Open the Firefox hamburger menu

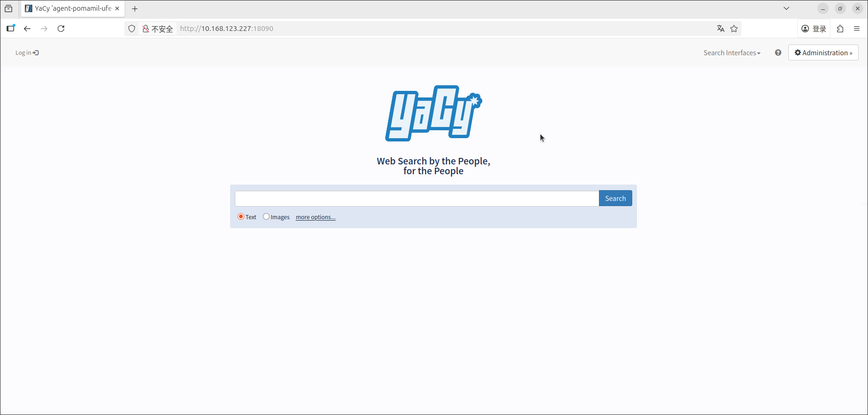pos(857,29)
